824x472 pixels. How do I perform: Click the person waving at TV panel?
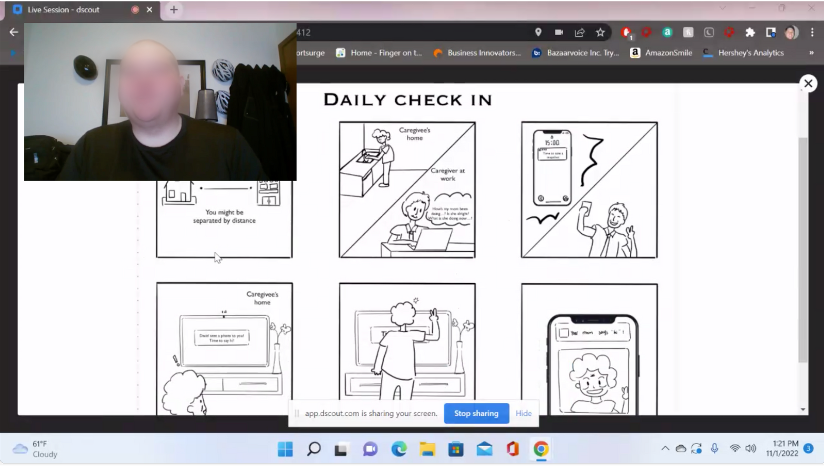407,342
